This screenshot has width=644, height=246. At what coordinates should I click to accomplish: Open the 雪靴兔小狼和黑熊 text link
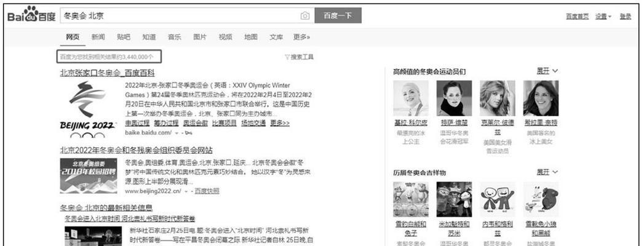tap(541, 229)
